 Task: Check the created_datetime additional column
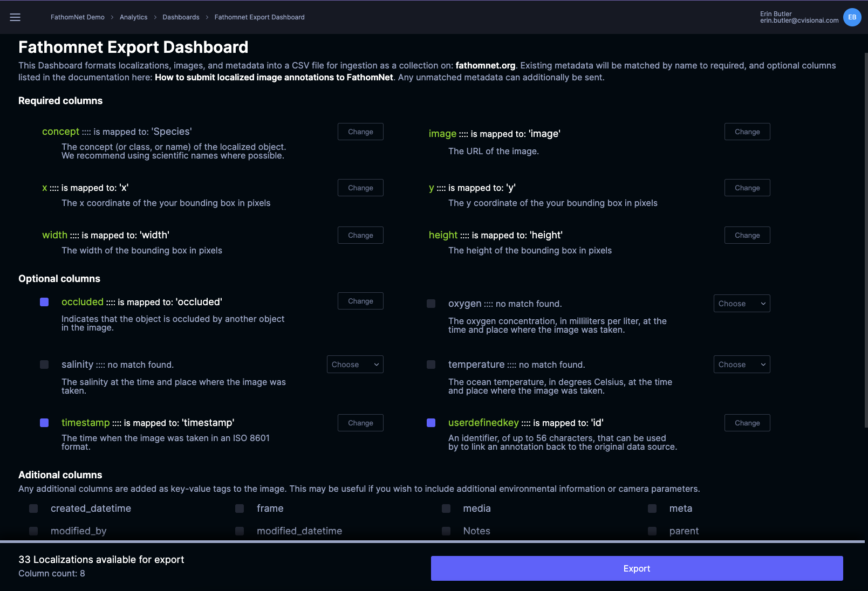[33, 508]
